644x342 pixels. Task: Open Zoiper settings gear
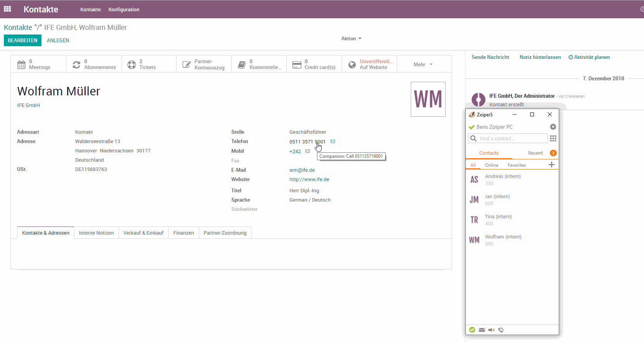tap(553, 127)
